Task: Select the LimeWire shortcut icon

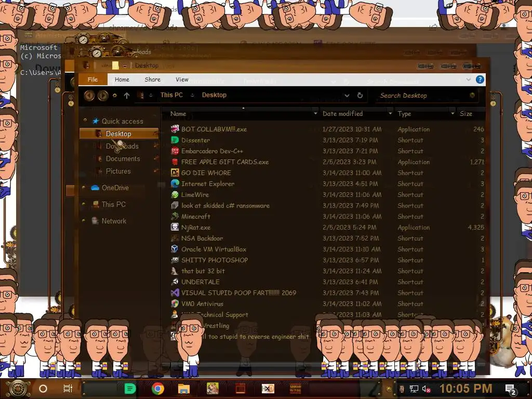Action: pyautogui.click(x=175, y=194)
